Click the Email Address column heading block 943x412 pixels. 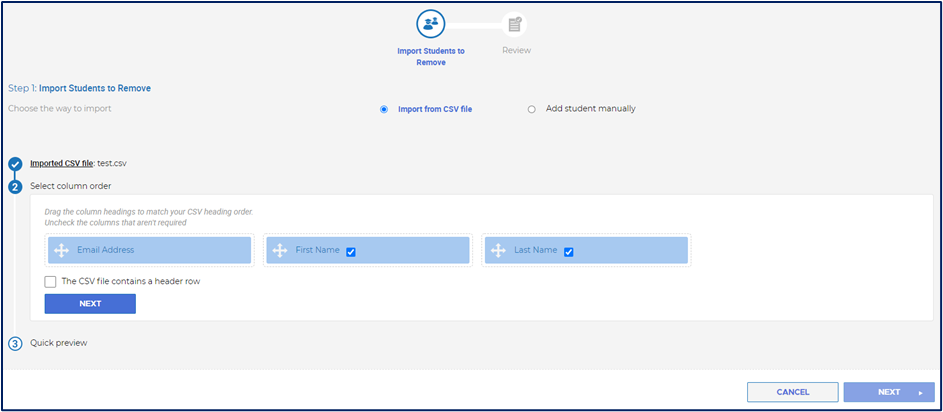pyautogui.click(x=150, y=250)
